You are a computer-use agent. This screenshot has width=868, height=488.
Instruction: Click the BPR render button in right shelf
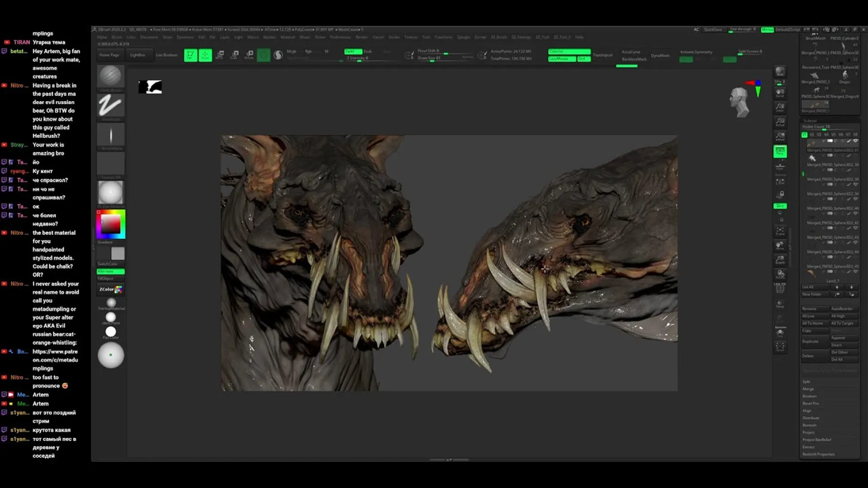coord(780,72)
